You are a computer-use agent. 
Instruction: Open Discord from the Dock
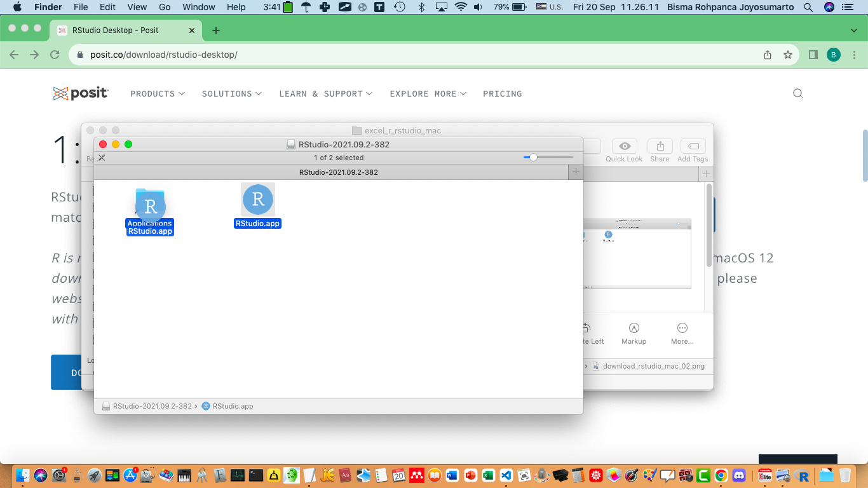(739, 475)
